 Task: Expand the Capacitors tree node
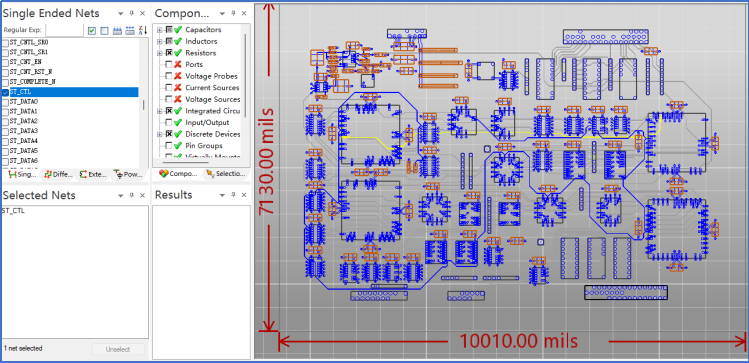[x=160, y=30]
